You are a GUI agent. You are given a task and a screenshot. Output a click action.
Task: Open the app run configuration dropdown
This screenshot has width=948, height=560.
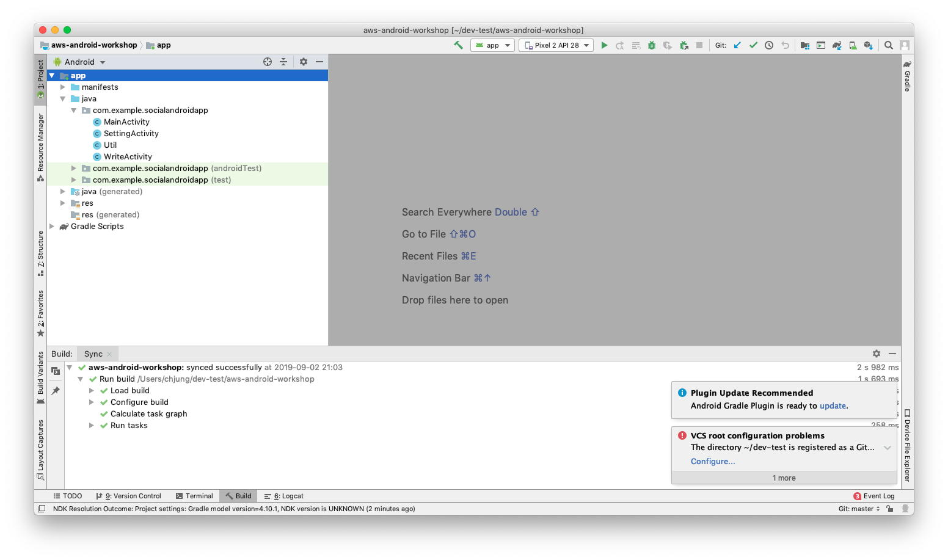tap(492, 45)
